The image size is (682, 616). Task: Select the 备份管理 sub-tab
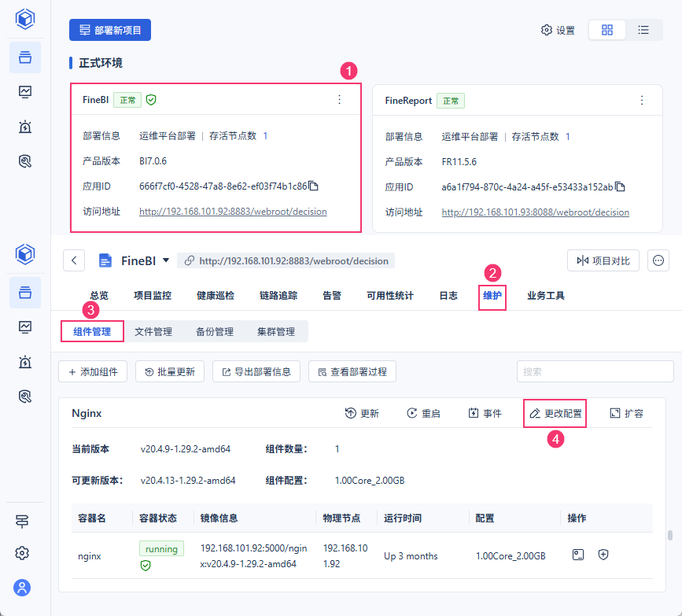[215, 331]
